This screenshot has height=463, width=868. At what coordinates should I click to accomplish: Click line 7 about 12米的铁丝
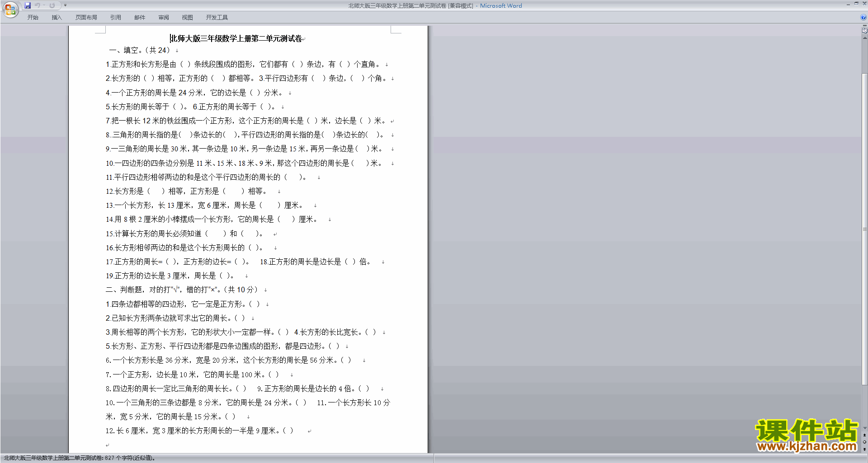246,121
